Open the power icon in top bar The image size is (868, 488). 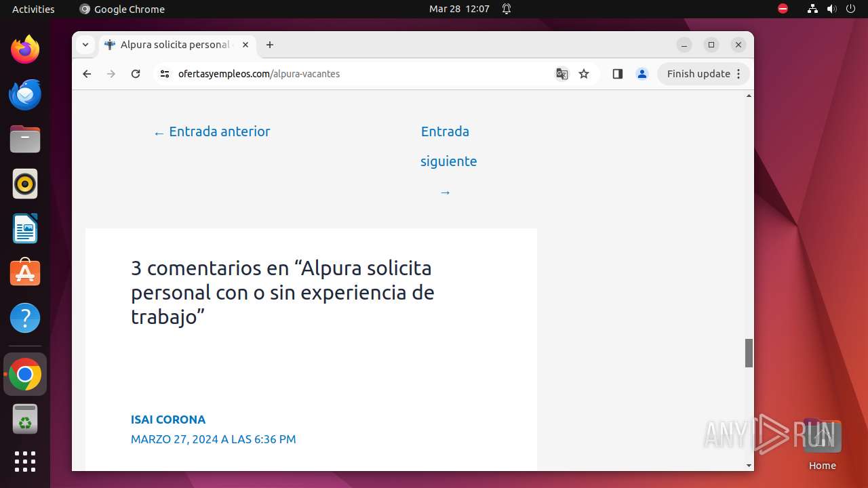[x=850, y=9]
